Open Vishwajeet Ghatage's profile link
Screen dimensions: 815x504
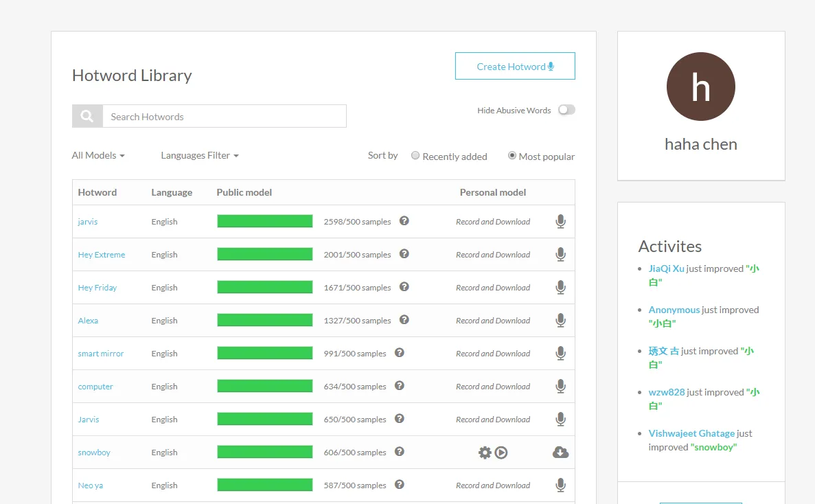click(692, 433)
